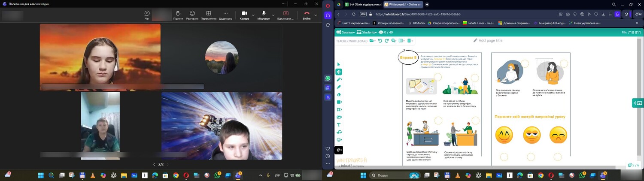Open WhatsApp in the Opera sidebar
This screenshot has height=181, width=644.
pyautogui.click(x=328, y=78)
